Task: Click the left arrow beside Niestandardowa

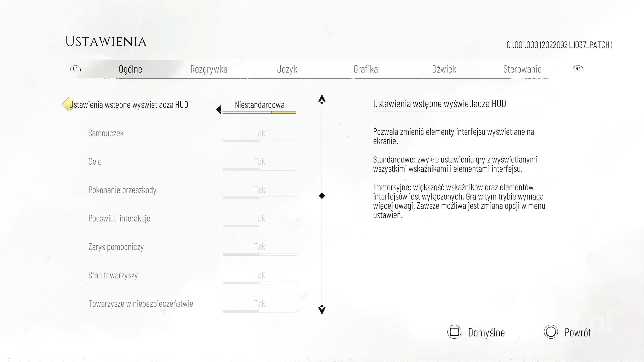Action: (219, 109)
